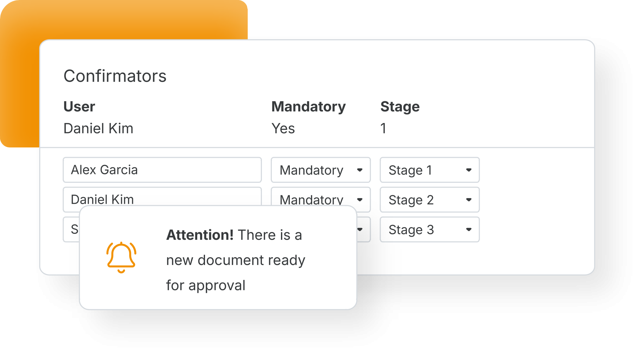The image size is (644, 359).
Task: Click the third row's hidden Mandatory dropdown arrow
Action: coord(360,230)
